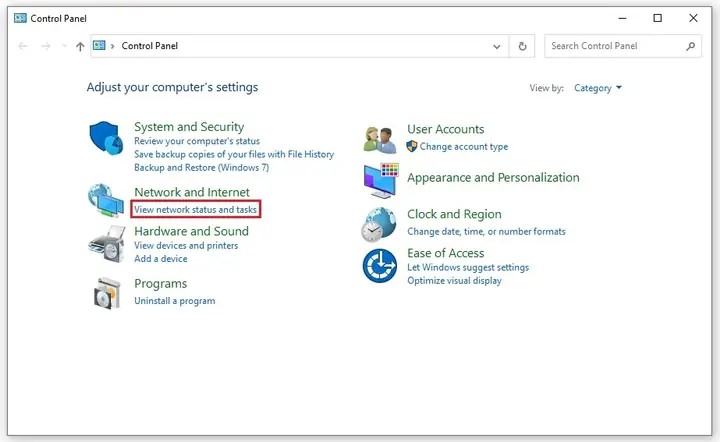Open the View by Category dropdown
Screen dimensions: 720x442
click(597, 88)
